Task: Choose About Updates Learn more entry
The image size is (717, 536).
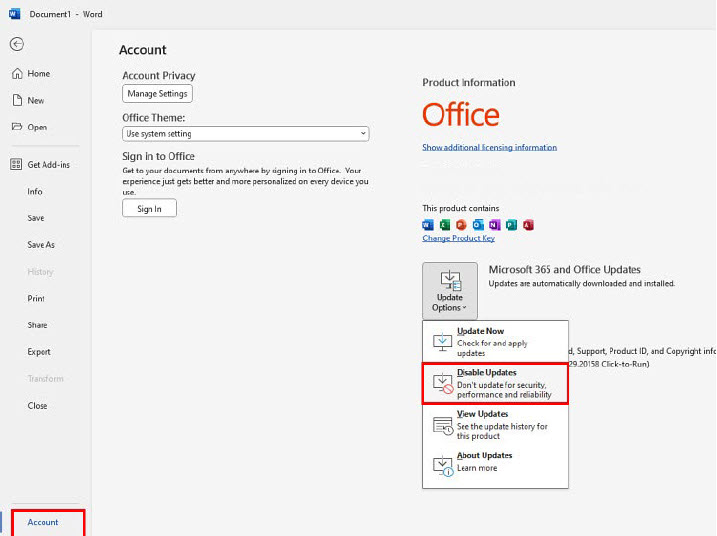Action: click(495, 466)
